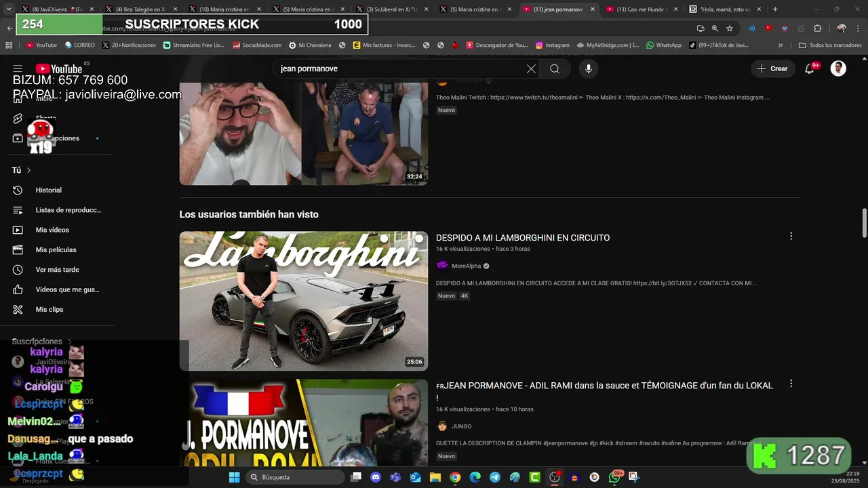Open the Windows Start menu
Screen dimensions: 868x488
[234, 477]
